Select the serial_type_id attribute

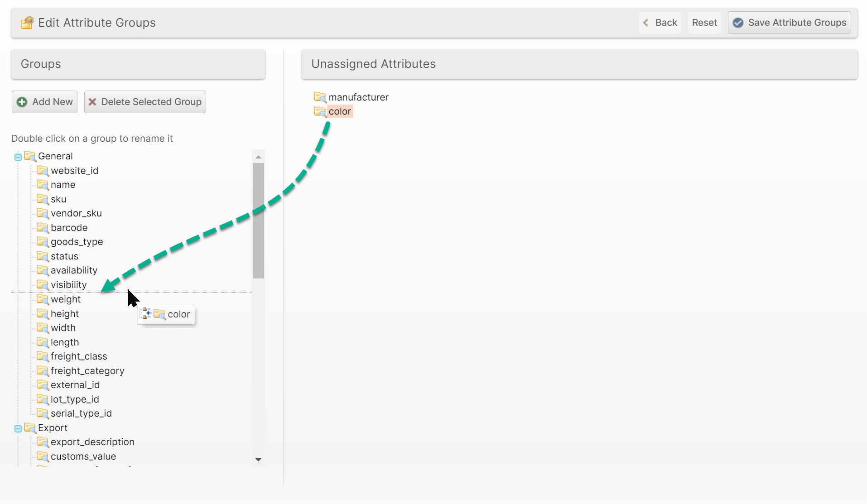81,413
